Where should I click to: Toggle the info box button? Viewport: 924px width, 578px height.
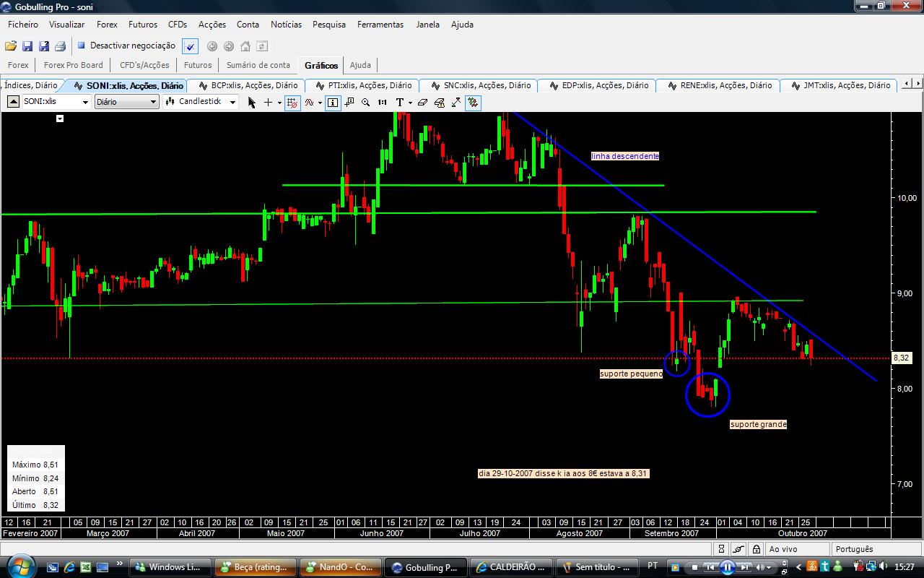[333, 102]
